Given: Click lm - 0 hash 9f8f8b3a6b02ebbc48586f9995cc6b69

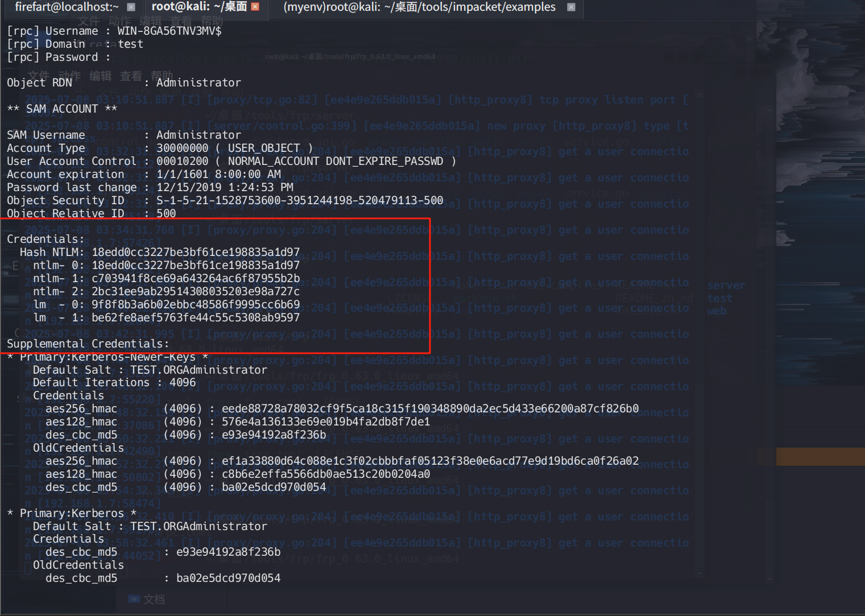Looking at the screenshot, I should pos(196,304).
